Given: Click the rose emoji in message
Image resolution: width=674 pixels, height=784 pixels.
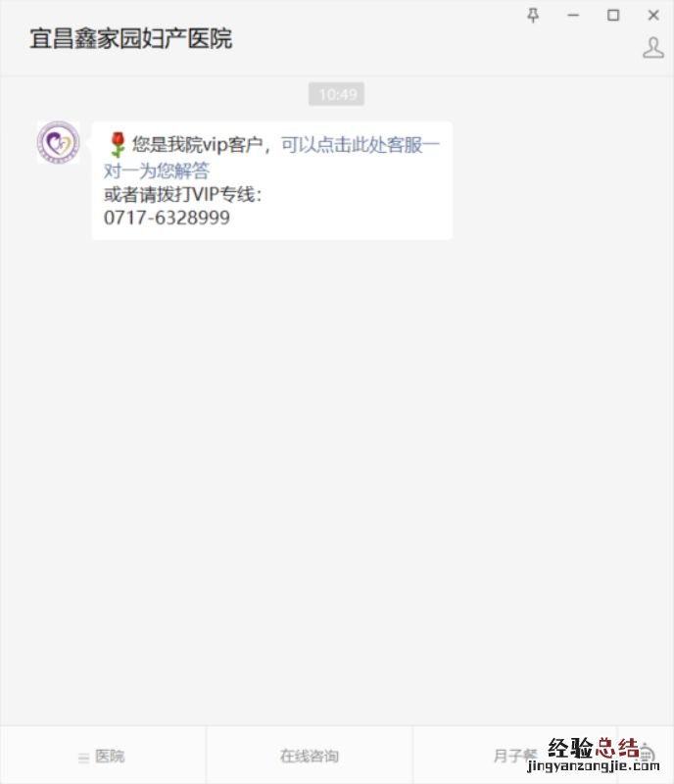Looking at the screenshot, I should point(117,145).
